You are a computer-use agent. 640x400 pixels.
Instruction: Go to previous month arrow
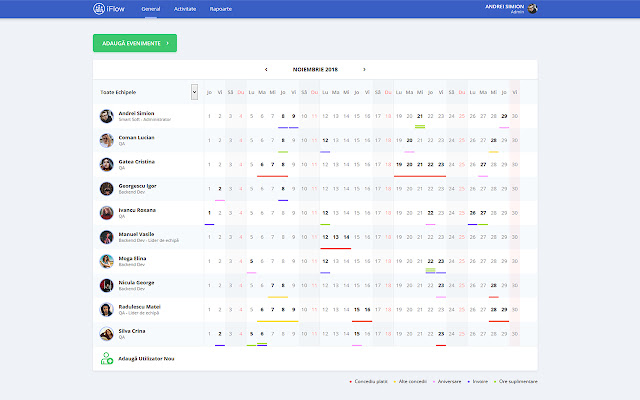(266, 70)
